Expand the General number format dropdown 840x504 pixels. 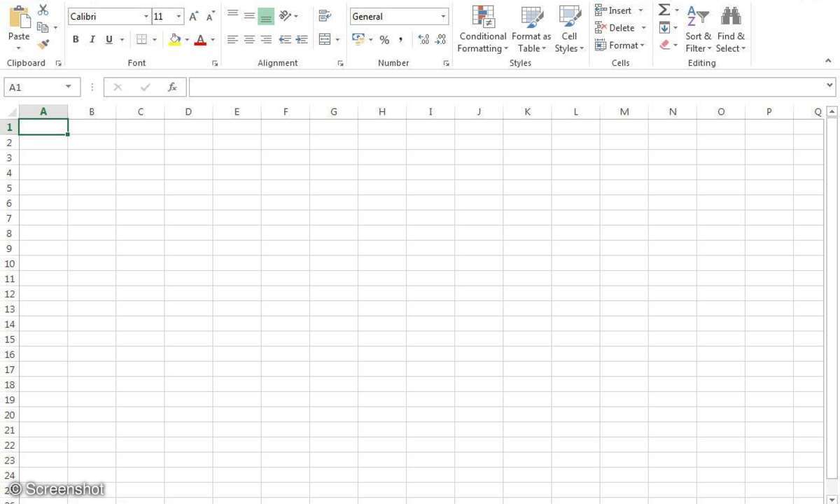click(x=443, y=16)
